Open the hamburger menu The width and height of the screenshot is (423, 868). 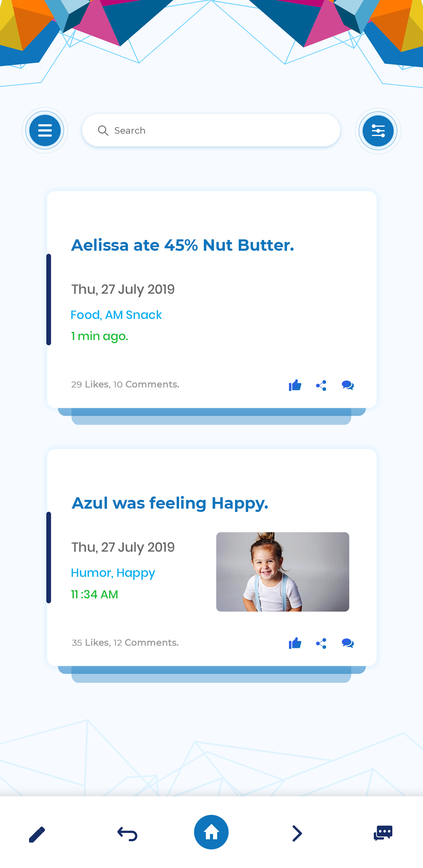click(45, 130)
